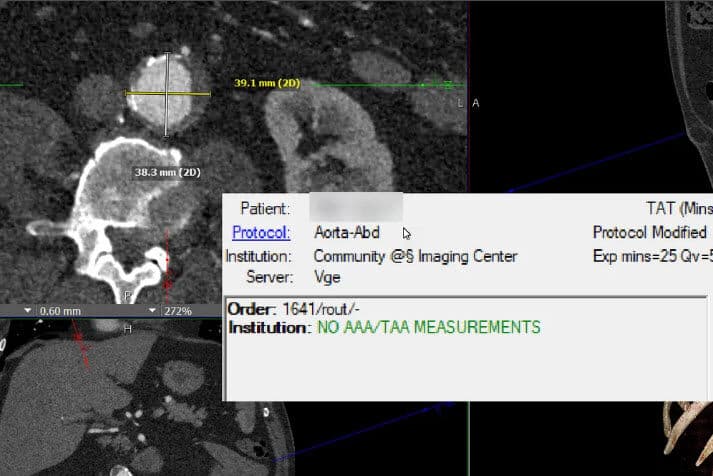Click the Protocol Modified label
713x476 pixels.
[649, 232]
